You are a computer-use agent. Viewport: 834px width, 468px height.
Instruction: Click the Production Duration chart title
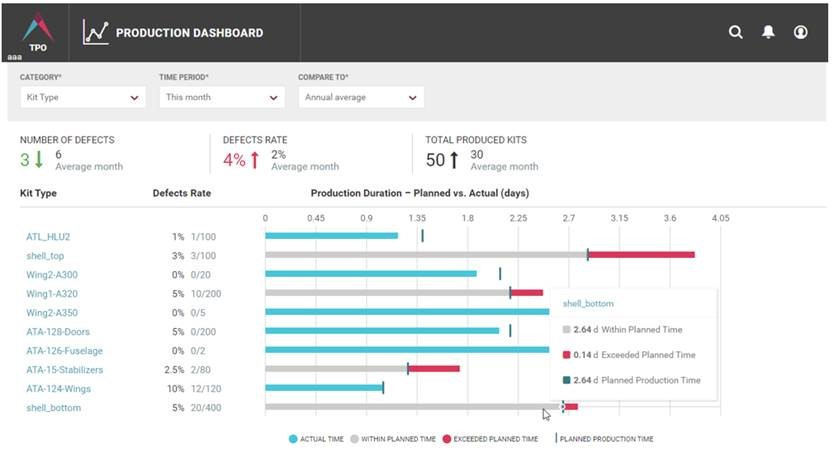420,193
